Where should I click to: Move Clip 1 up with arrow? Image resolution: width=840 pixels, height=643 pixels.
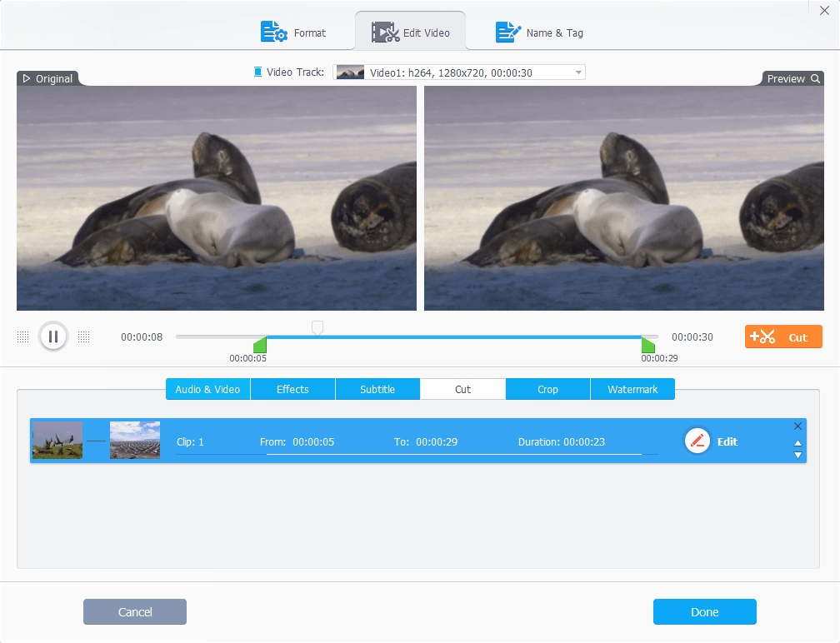797,443
